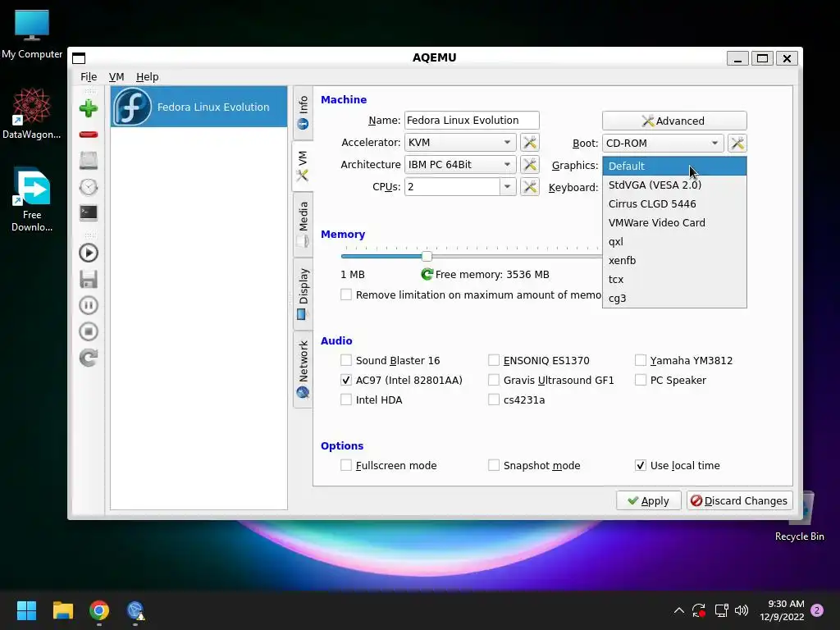Switch to the Network tab
The width and height of the screenshot is (840, 630).
303,370
